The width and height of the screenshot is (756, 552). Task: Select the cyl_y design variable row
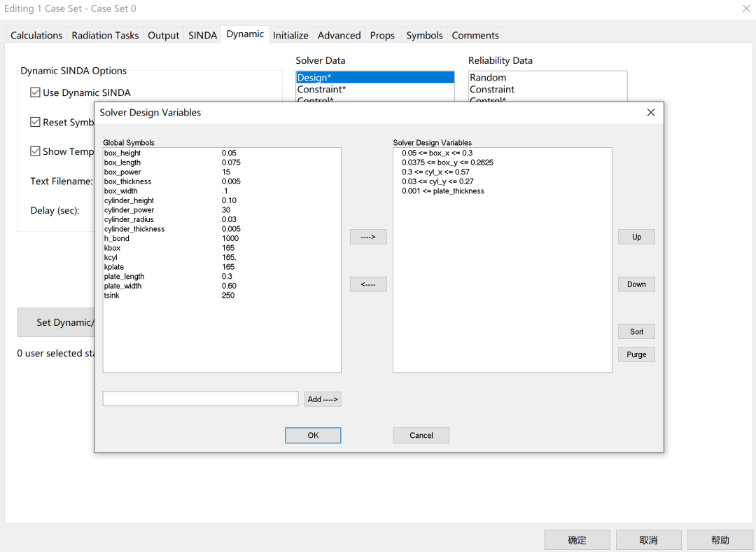(503, 181)
